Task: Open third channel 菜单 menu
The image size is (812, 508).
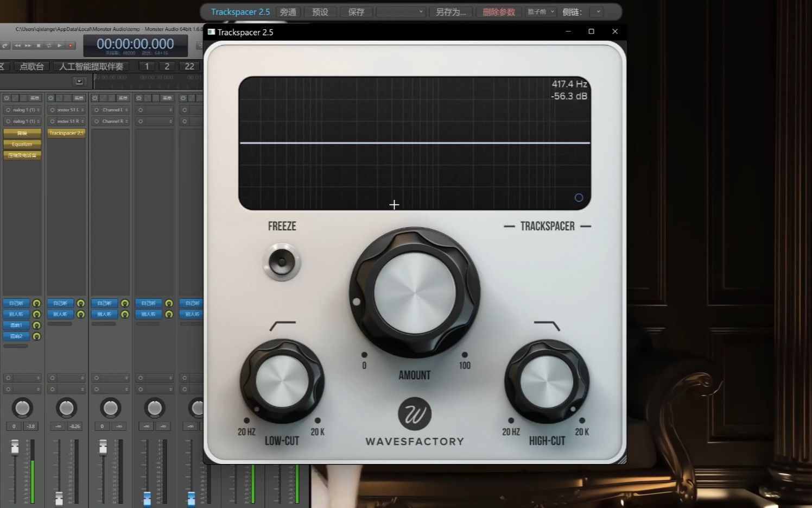Action: click(123, 98)
